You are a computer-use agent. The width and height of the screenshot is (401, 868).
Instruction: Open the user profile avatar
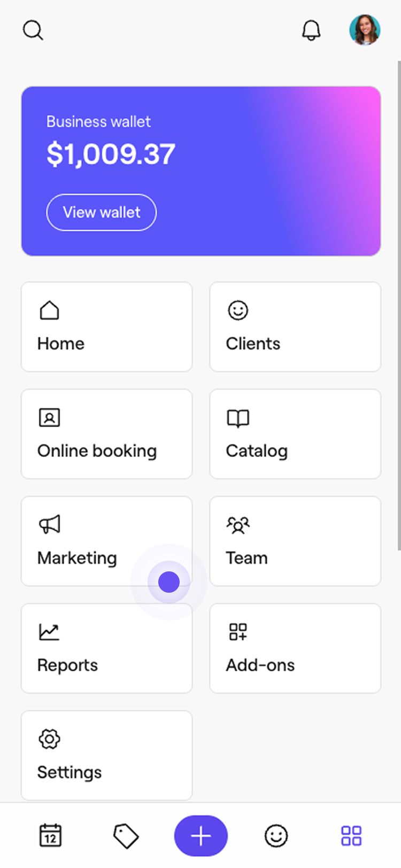365,30
